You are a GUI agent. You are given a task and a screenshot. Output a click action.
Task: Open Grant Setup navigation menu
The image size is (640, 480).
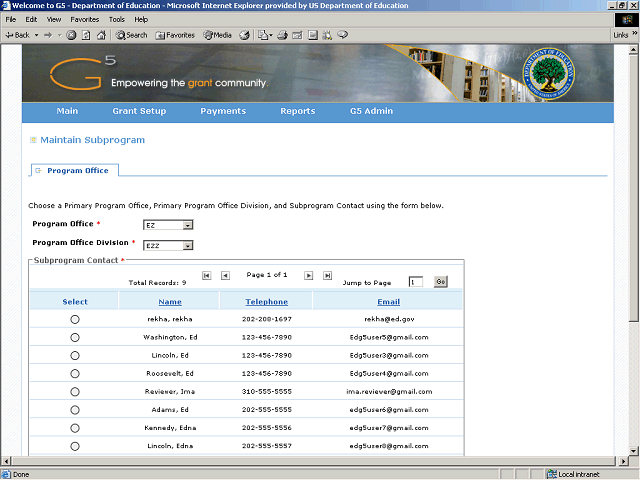(x=139, y=111)
